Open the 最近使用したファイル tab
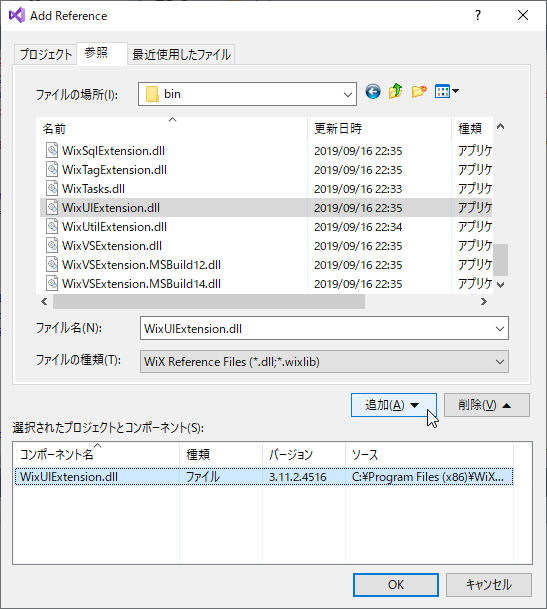Viewport: 547px width, 609px height. coord(181,54)
